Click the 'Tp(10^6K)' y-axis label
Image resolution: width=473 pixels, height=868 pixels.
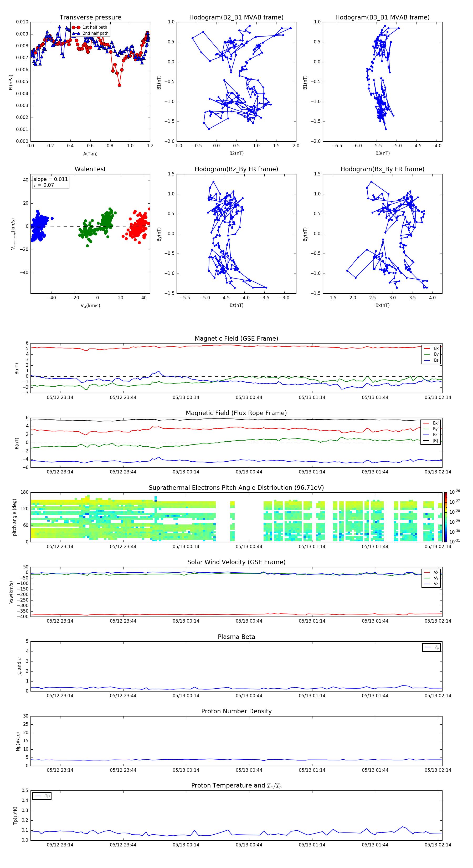[x=15, y=815]
